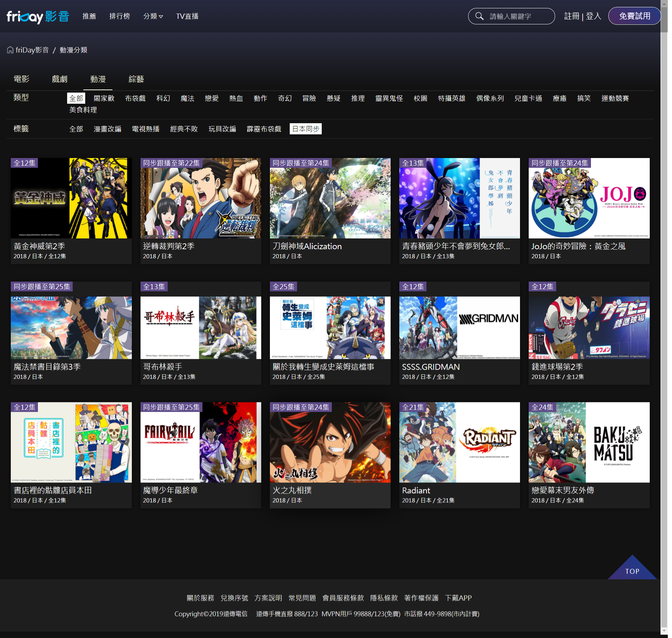
Task: Click the 免費試用 button
Action: pos(634,16)
